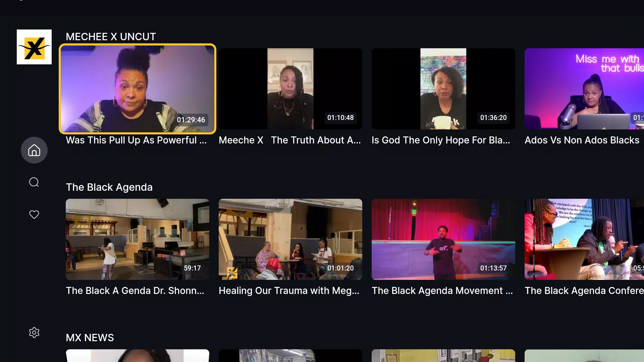Screen dimensions: 644x362
Task: Click title 'Healing Our Trauma with Meg...'
Action: (289, 291)
